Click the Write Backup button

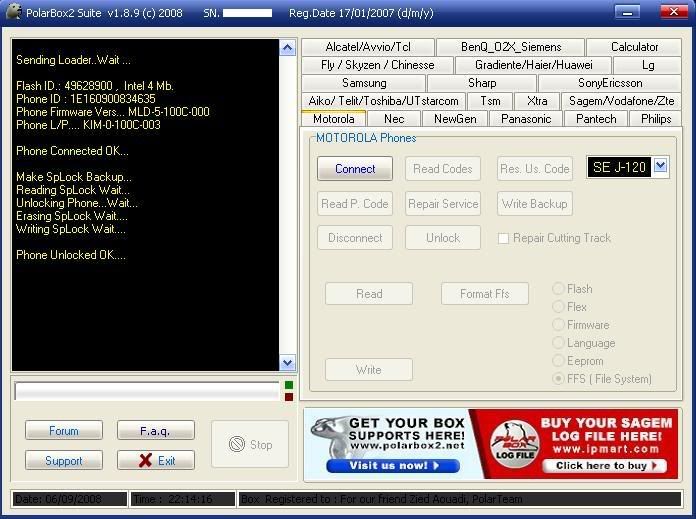pyautogui.click(x=534, y=203)
